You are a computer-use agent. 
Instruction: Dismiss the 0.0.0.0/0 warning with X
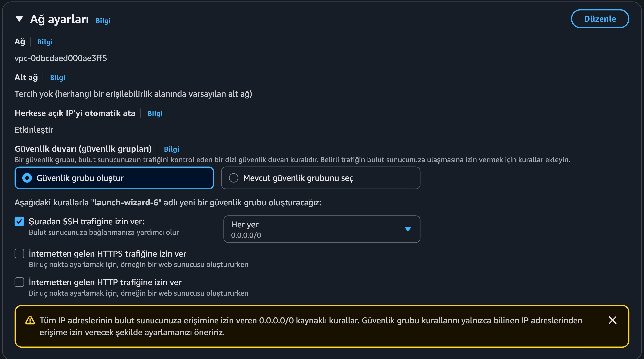[x=612, y=320]
